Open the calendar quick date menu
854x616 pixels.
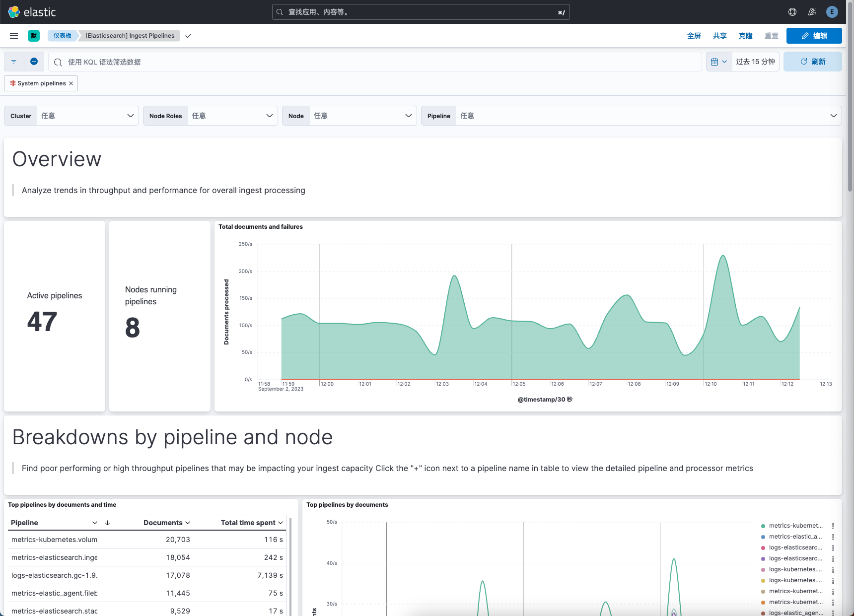pos(719,62)
